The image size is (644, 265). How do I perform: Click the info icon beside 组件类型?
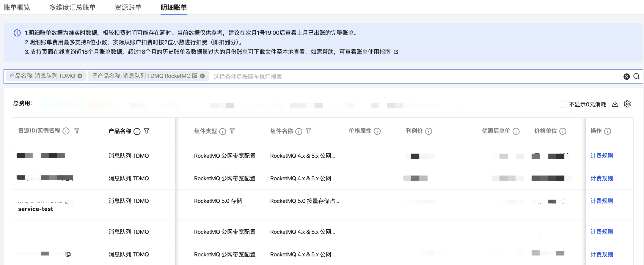pyautogui.click(x=222, y=131)
